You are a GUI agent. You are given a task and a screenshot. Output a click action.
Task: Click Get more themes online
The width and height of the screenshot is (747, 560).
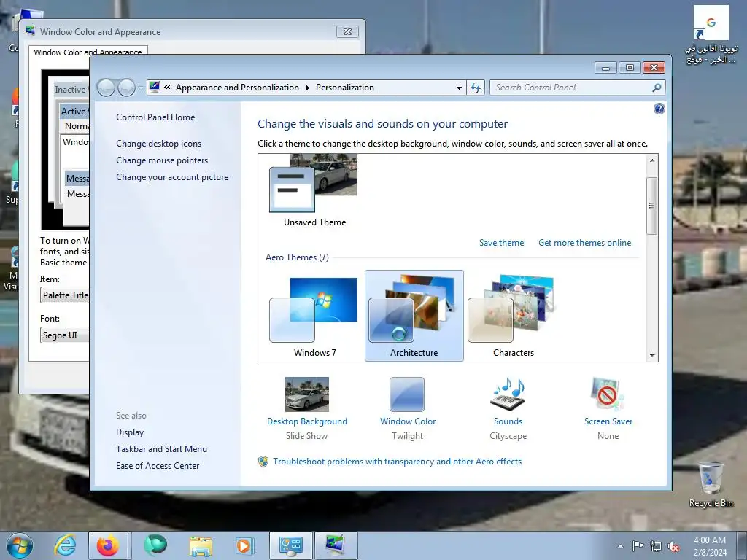coord(584,243)
